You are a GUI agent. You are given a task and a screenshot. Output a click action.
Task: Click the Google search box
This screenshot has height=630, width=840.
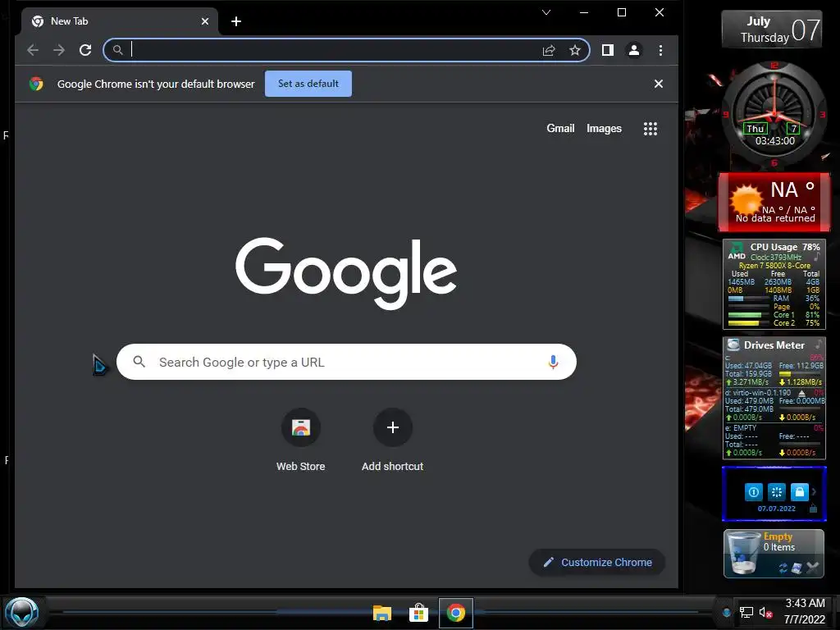pyautogui.click(x=346, y=362)
